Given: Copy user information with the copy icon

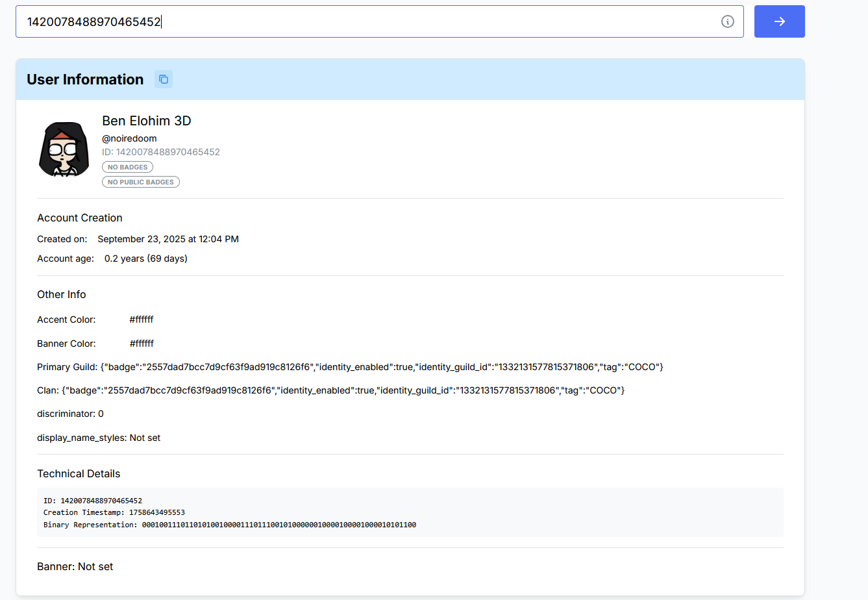Looking at the screenshot, I should 164,79.
